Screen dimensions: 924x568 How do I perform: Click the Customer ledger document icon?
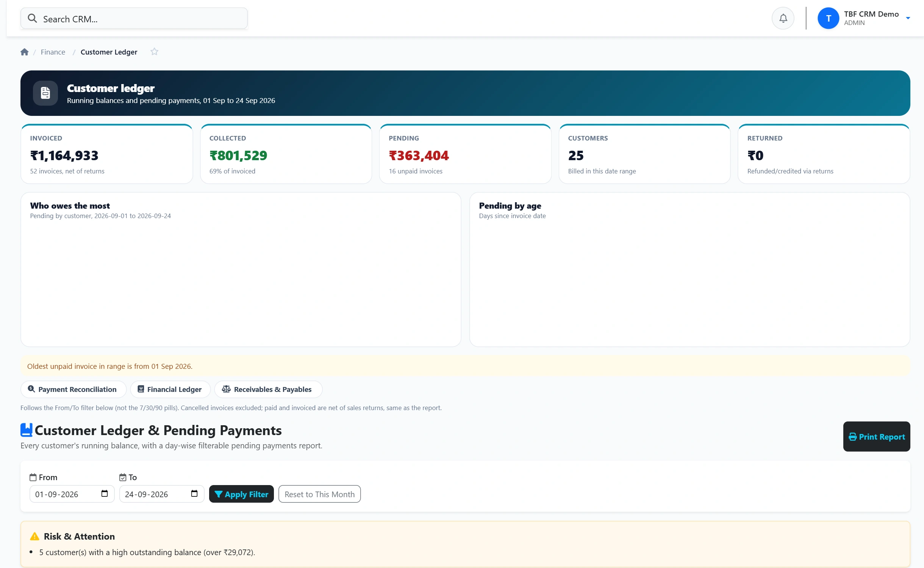pyautogui.click(x=45, y=93)
